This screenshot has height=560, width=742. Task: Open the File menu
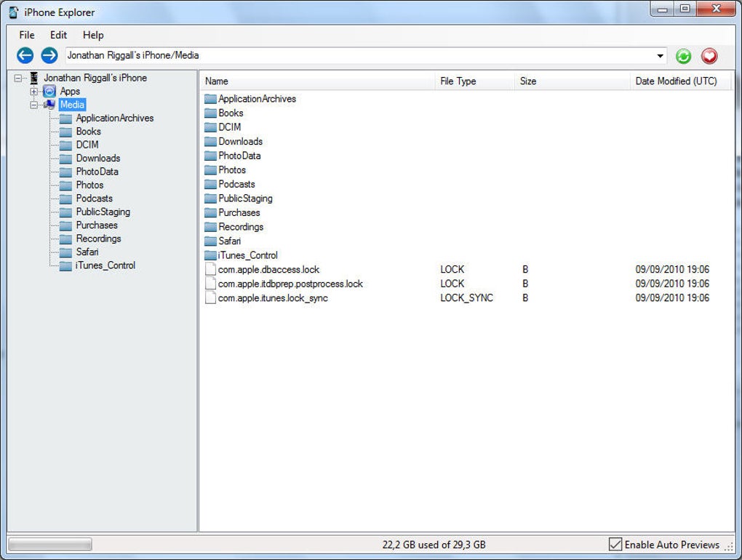click(26, 35)
